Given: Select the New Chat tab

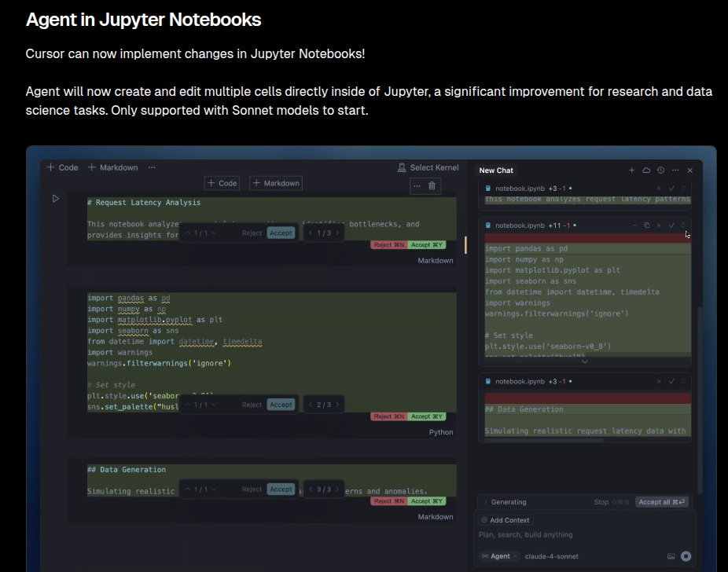Looking at the screenshot, I should pos(496,170).
